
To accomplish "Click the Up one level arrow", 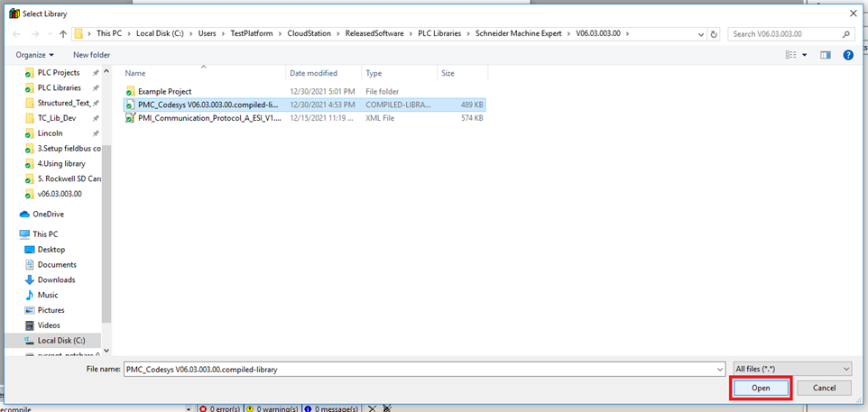I will pyautogui.click(x=62, y=34).
